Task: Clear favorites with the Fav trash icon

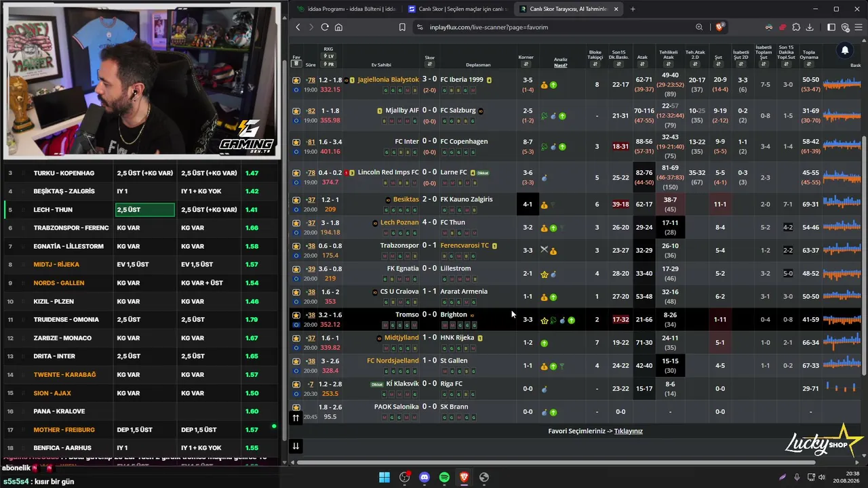Action: tap(296, 64)
